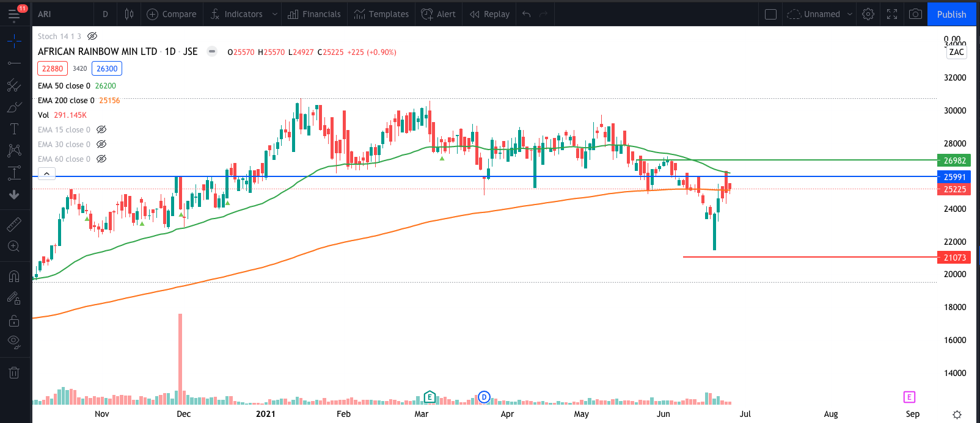
Task: Click the trash icon to remove drawings
Action: pos(14,372)
